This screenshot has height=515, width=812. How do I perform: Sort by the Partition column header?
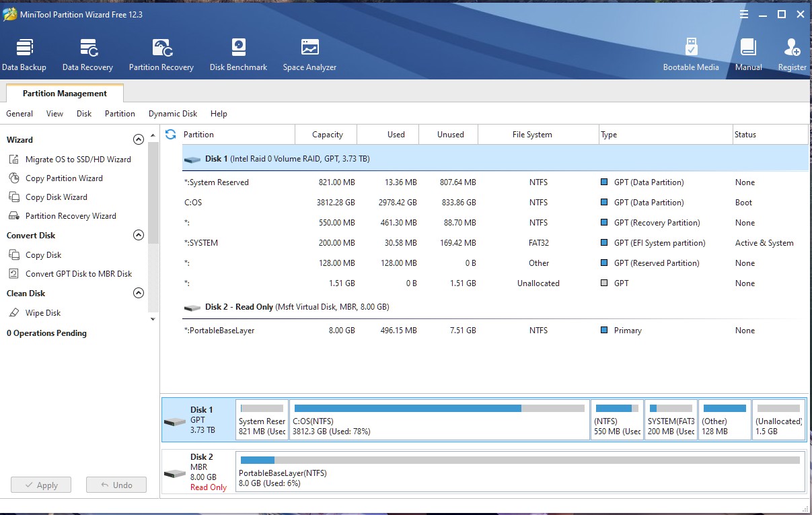tap(238, 135)
